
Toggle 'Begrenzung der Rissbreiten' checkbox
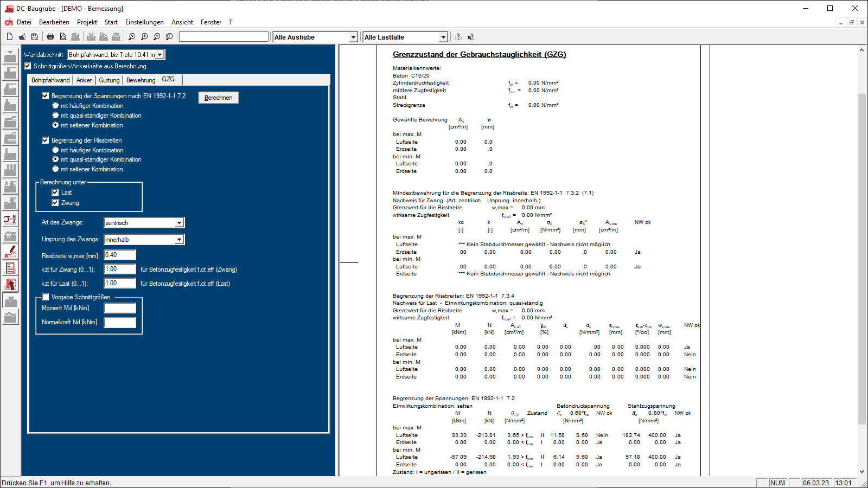(x=46, y=140)
